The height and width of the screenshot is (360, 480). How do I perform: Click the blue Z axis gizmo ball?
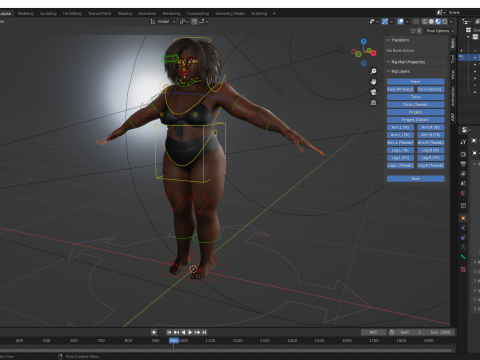tap(364, 41)
